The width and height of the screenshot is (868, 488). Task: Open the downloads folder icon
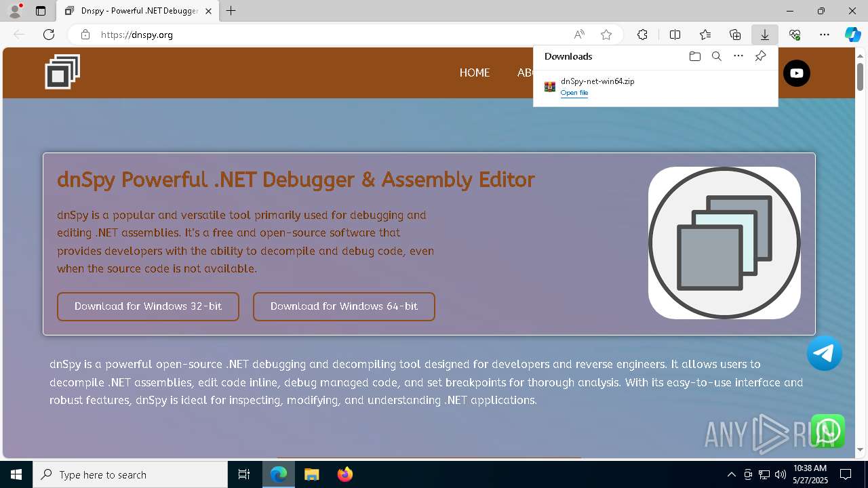694,56
